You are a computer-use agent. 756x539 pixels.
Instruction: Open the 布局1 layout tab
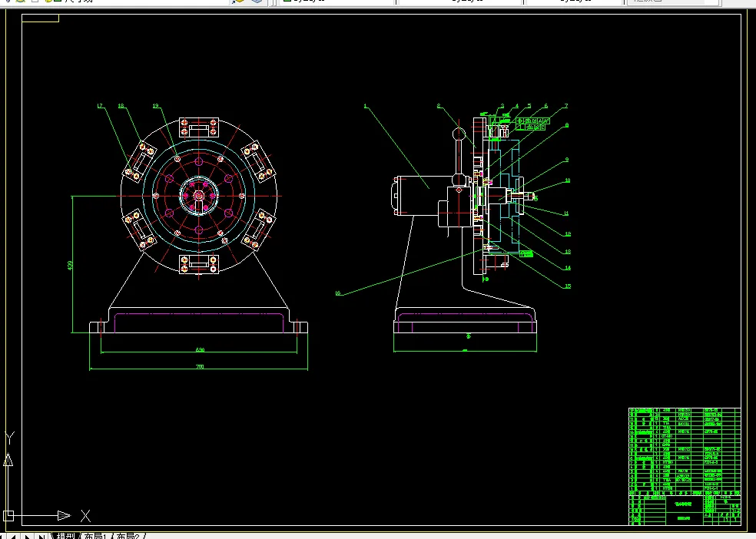pos(95,536)
